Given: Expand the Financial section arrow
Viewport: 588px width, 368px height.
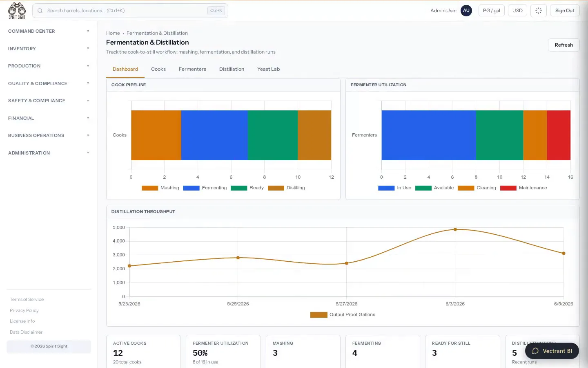Looking at the screenshot, I should click(88, 118).
